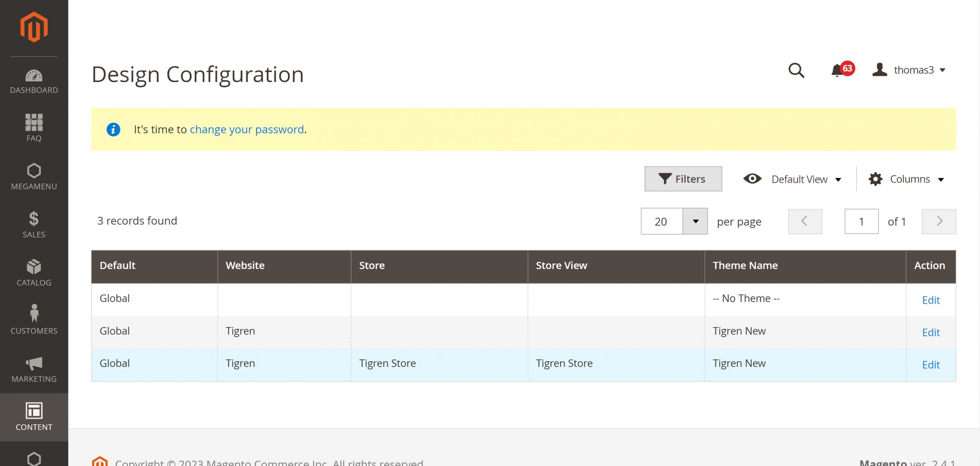This screenshot has height=466, width=980.
Task: Open the Content sidebar menu
Action: tap(34, 417)
